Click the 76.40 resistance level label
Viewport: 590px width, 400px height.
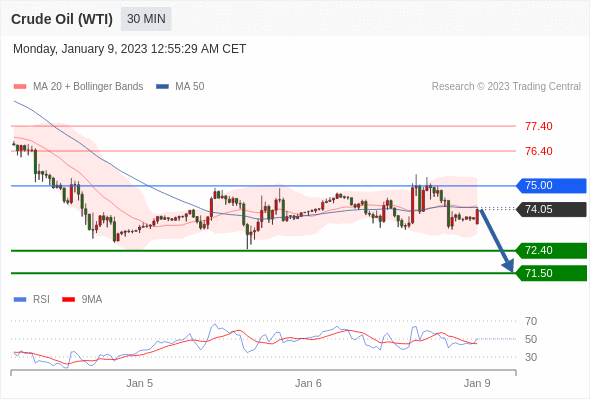[x=539, y=151]
